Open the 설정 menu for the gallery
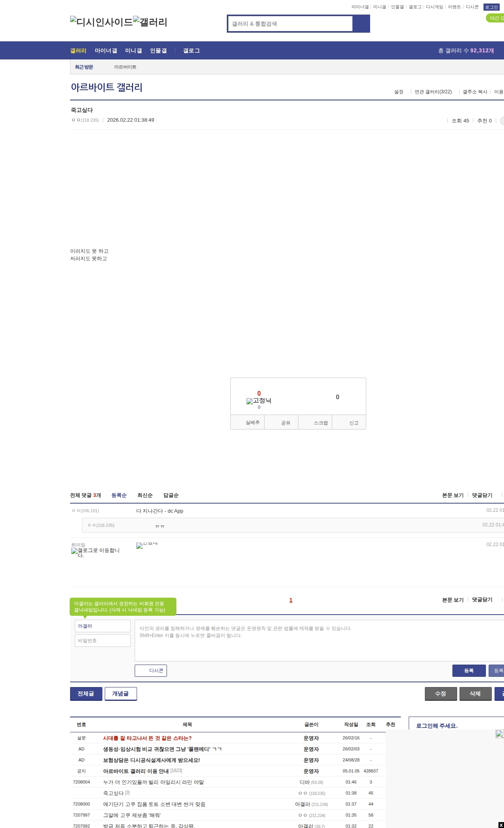The height and width of the screenshot is (828, 504). (x=399, y=92)
